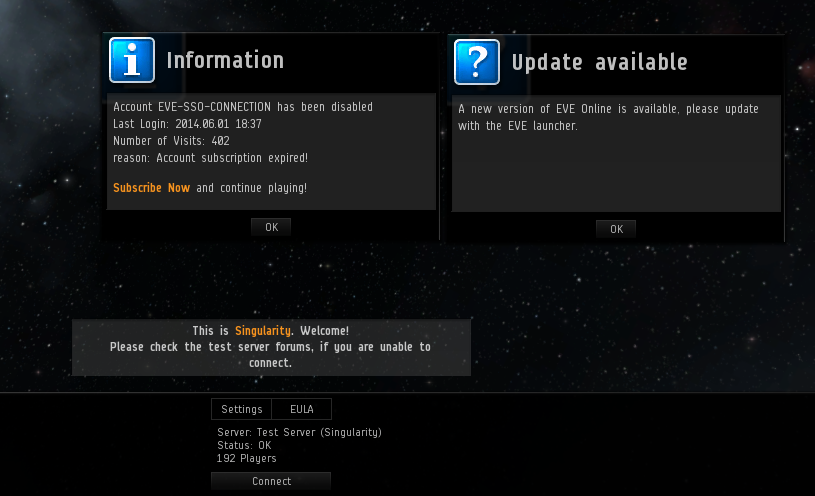The image size is (815, 496).
Task: Select the 'Number of Visits: 402' line
Action: click(171, 141)
